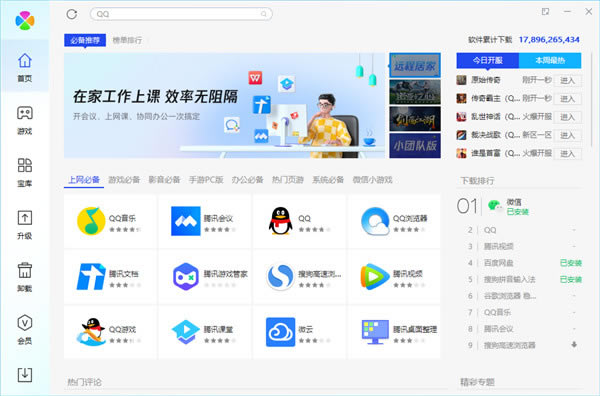Select the 游戏必备 category tab
The width and height of the screenshot is (600, 396).
point(124,180)
